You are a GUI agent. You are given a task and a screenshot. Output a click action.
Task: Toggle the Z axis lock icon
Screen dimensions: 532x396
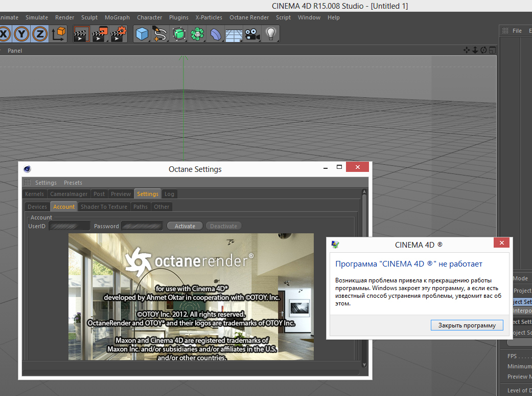coord(40,34)
